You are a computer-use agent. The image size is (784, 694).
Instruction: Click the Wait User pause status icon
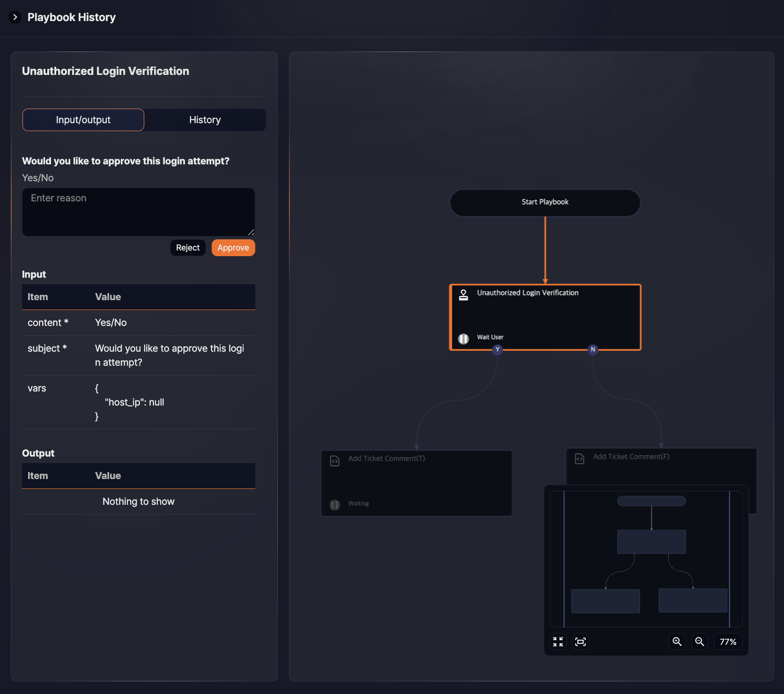pos(463,339)
